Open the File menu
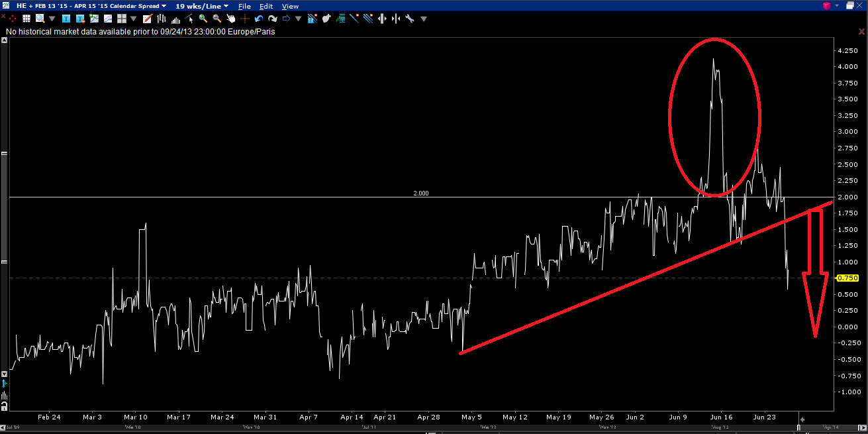 tap(245, 6)
